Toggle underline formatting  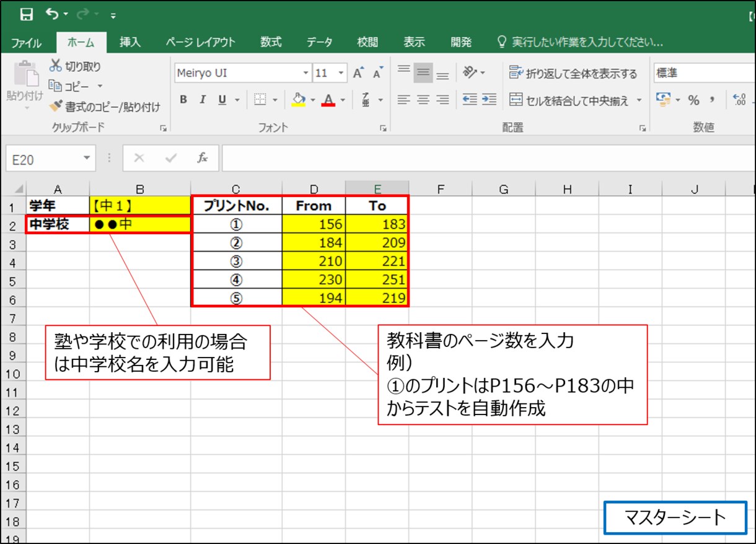pyautogui.click(x=221, y=100)
